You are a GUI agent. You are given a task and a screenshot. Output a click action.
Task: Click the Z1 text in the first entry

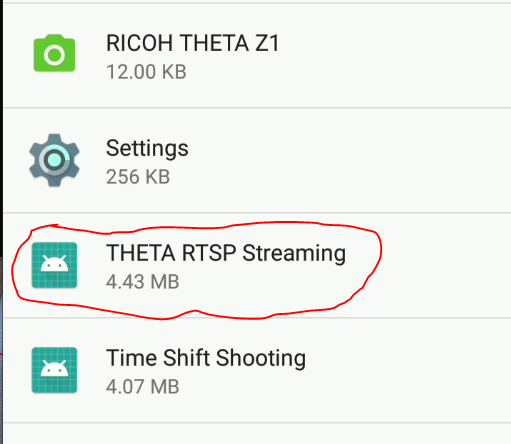pos(267,43)
